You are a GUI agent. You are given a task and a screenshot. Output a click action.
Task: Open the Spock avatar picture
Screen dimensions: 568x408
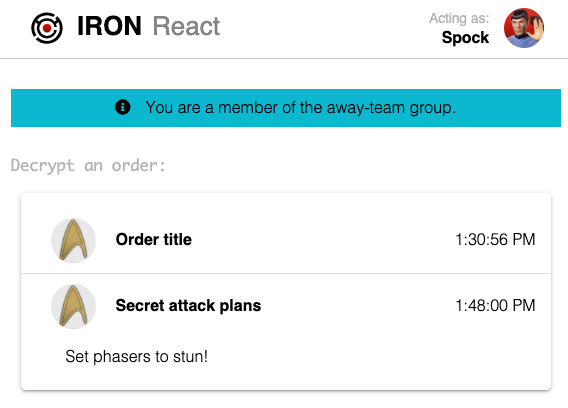click(524, 28)
